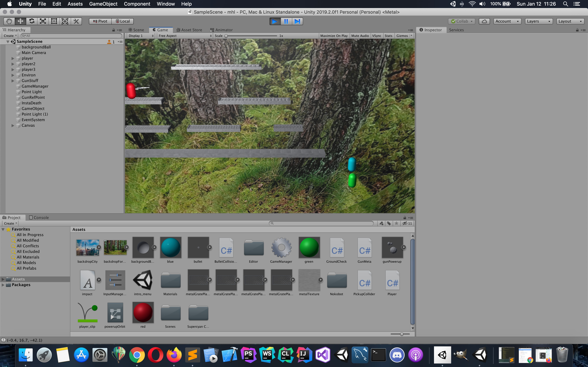Select the red material asset thumbnail
Viewport: 588px width, 367px height.
143,312
